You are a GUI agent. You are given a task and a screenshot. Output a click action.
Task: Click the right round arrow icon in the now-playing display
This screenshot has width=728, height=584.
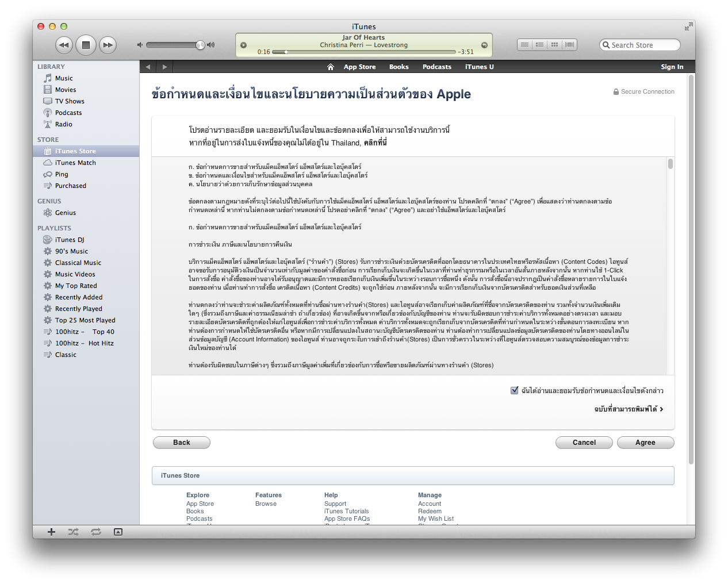click(484, 45)
